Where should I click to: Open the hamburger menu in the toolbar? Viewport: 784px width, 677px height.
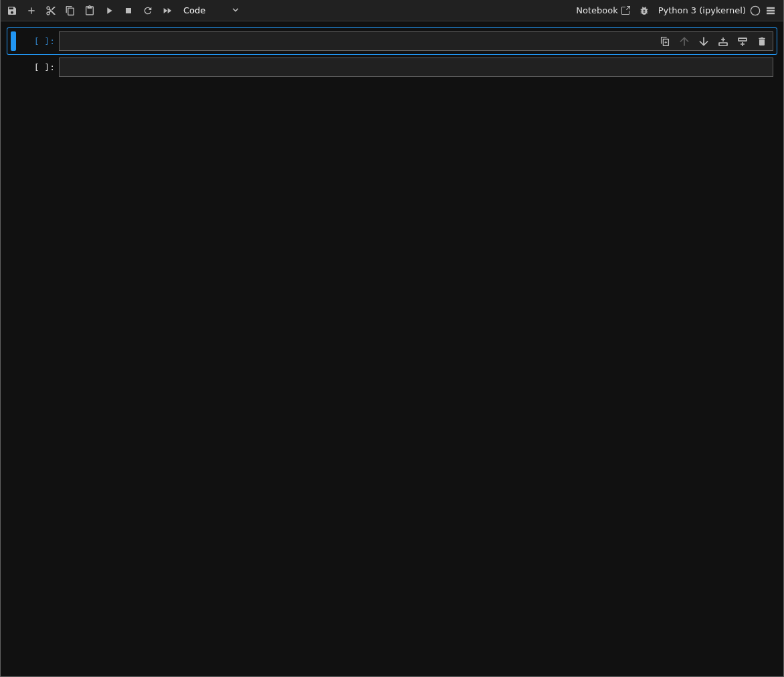tap(771, 11)
